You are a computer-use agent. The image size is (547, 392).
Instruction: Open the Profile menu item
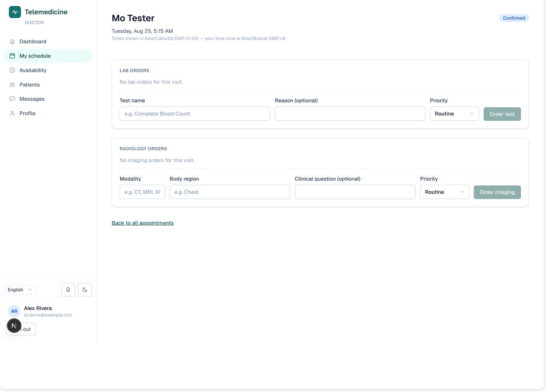[x=48, y=113]
